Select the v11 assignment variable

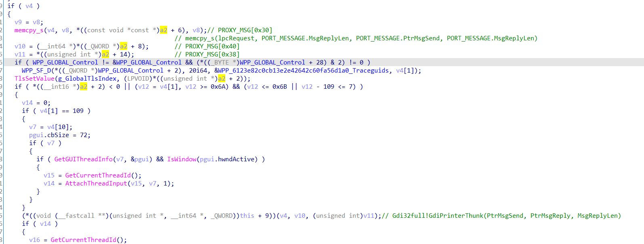click(x=20, y=54)
